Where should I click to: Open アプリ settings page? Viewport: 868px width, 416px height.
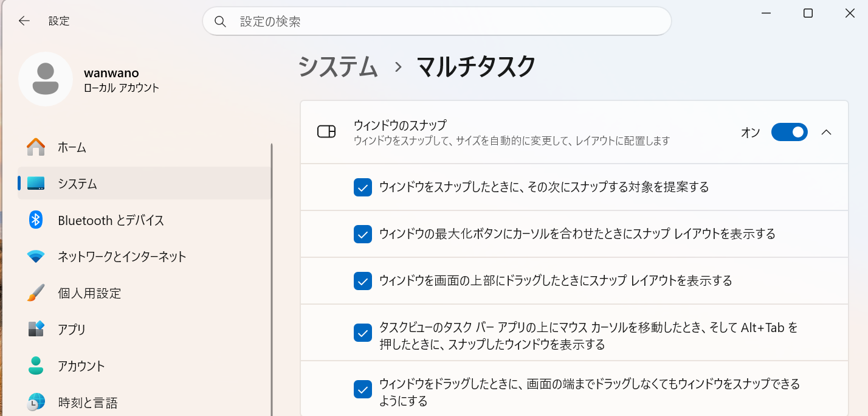144,330
